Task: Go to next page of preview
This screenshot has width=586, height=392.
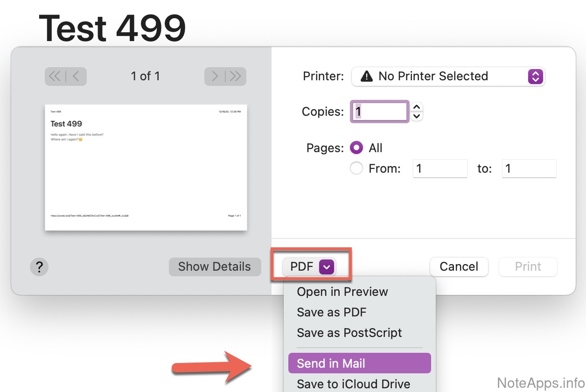Action: 215,76
